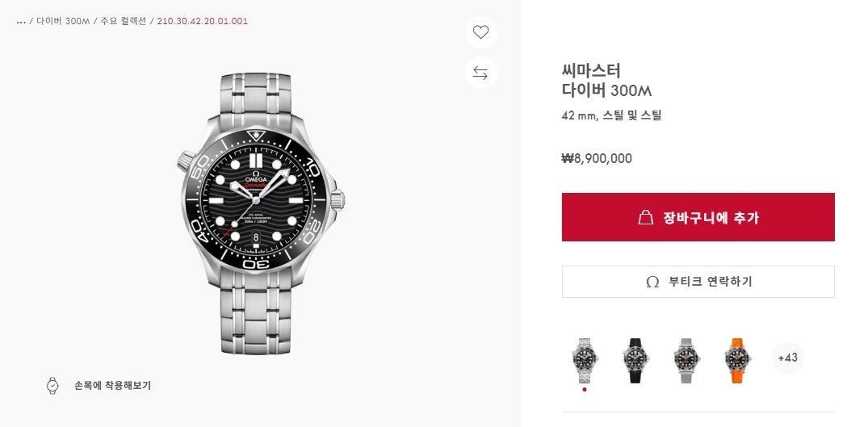Click the heart wishlist icon
868x427 pixels.
click(480, 32)
